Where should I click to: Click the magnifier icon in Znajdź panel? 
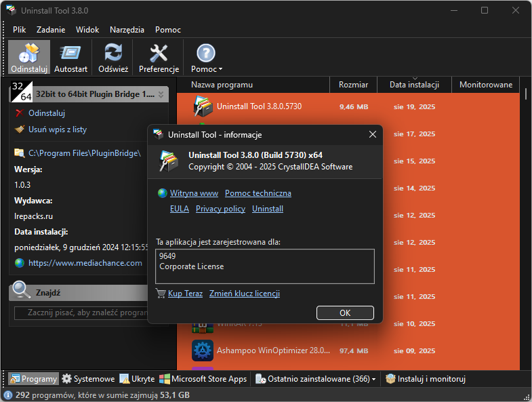point(21,289)
